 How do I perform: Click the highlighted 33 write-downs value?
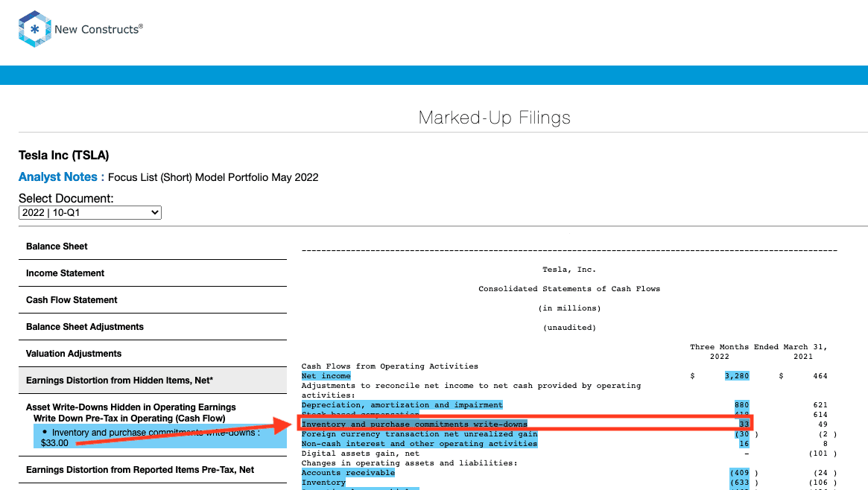[744, 424]
